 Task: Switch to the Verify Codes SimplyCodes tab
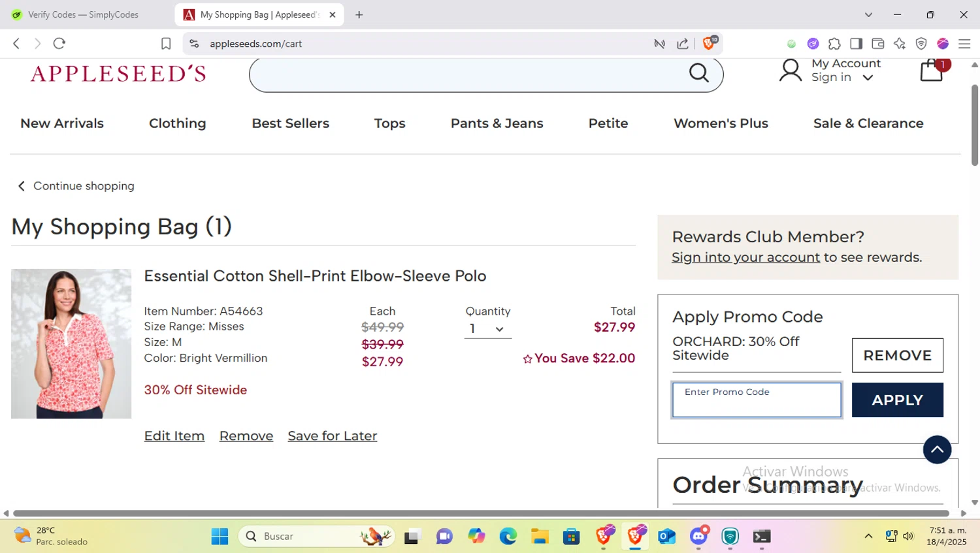tap(85, 14)
